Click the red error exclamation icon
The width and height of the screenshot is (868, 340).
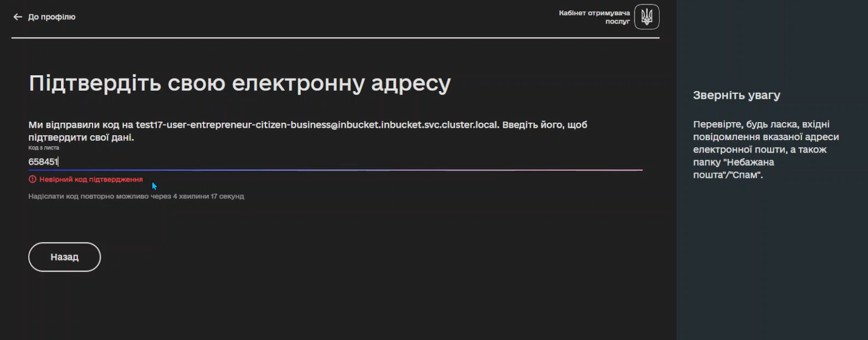pyautogui.click(x=33, y=179)
